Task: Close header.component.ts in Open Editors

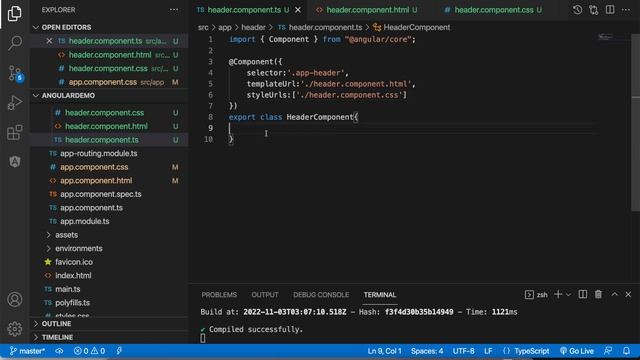Action: pos(49,41)
